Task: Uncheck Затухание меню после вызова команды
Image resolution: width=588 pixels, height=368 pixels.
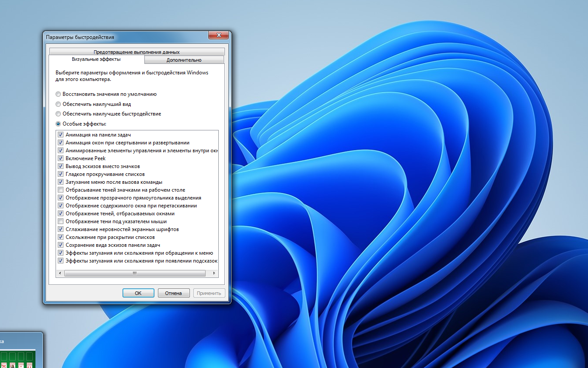Action: click(x=60, y=182)
